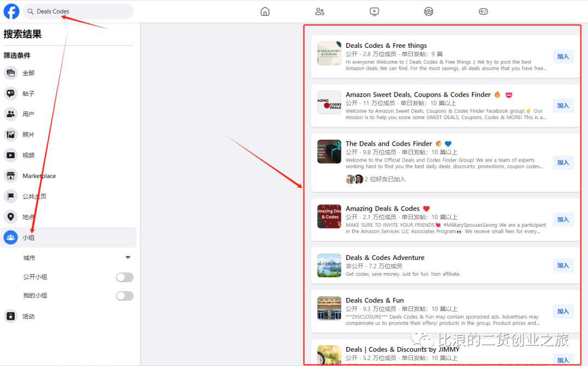The image size is (588, 366).
Task: Join Deals & Codes Adventure group
Action: point(563,265)
